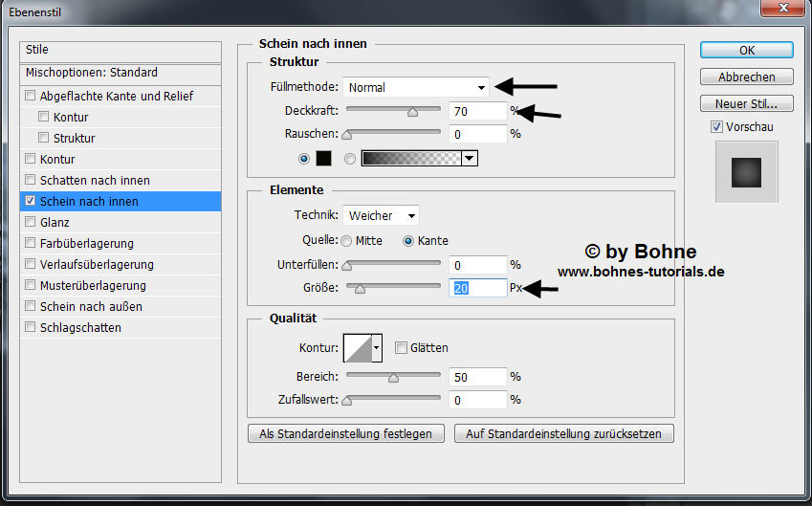
Task: Click the style preview thumbnail
Action: pyautogui.click(x=746, y=172)
